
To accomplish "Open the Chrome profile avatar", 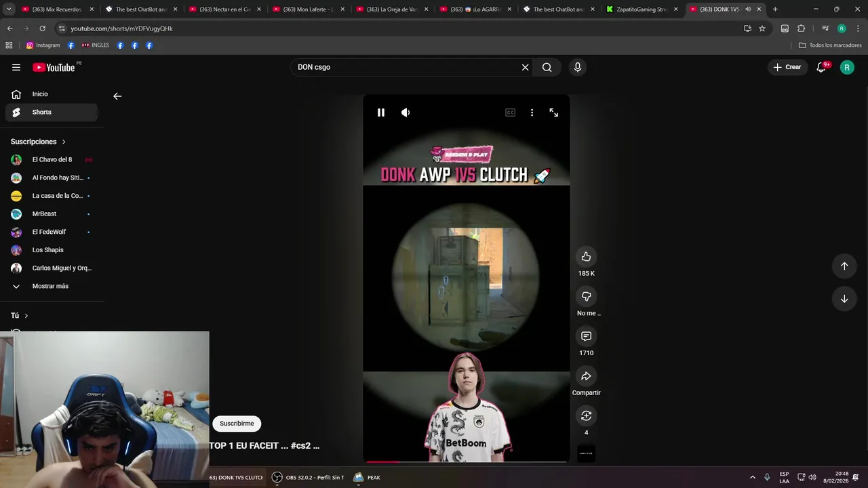I will pyautogui.click(x=842, y=28).
